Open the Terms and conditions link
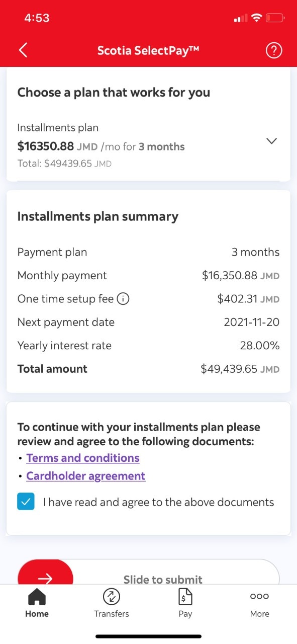297x644 pixels. pyautogui.click(x=83, y=458)
